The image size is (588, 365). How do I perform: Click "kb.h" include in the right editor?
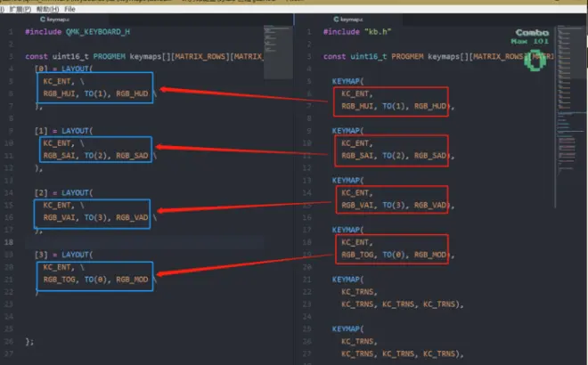[x=378, y=32]
